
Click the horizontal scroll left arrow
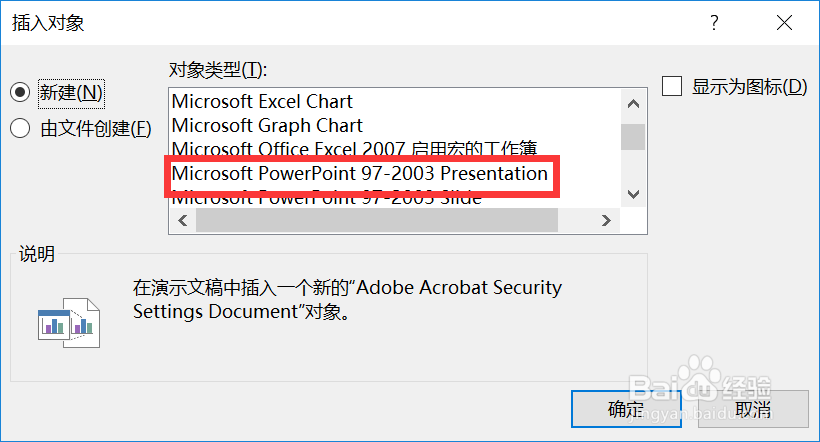183,220
